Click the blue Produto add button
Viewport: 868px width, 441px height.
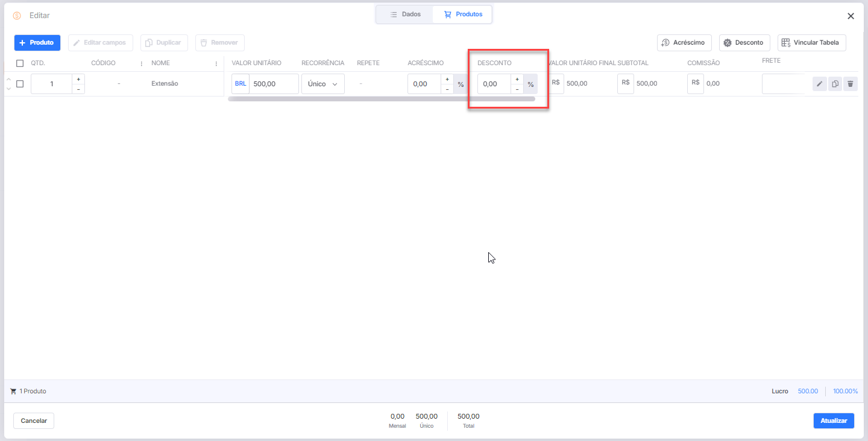tap(37, 43)
